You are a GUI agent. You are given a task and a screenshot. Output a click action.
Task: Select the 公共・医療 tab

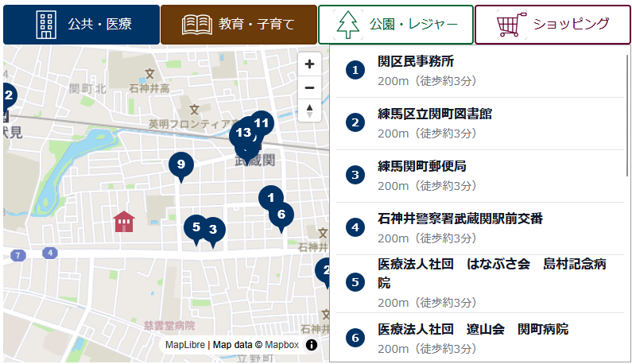pyautogui.click(x=81, y=25)
